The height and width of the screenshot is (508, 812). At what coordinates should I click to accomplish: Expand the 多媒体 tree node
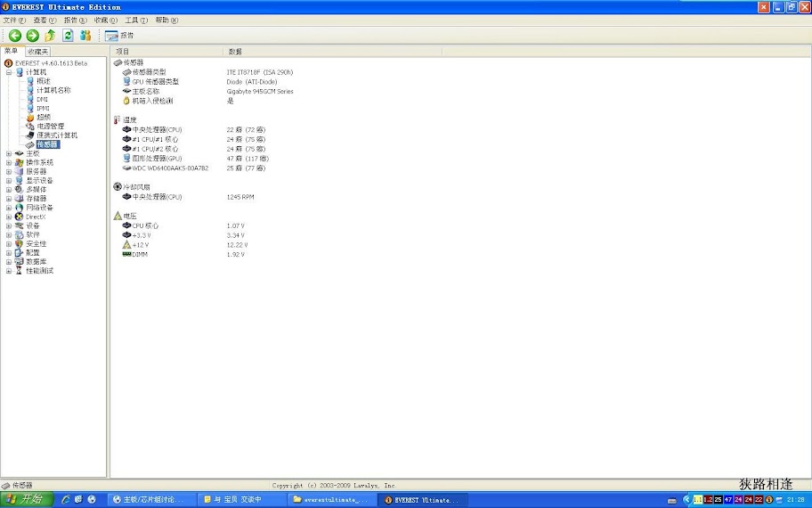tap(9, 190)
